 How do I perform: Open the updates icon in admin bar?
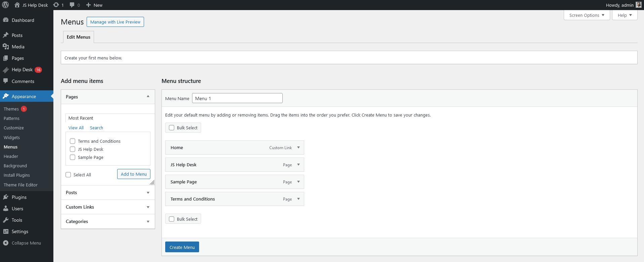56,5
